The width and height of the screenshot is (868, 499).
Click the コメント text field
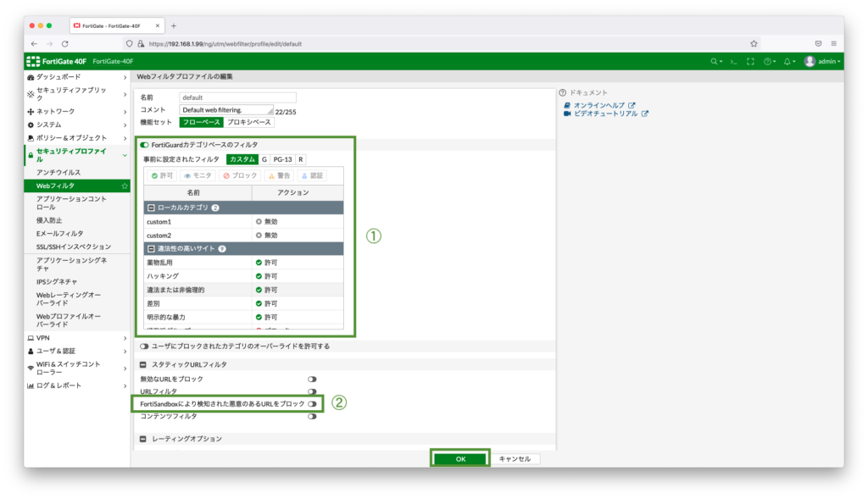coord(226,110)
